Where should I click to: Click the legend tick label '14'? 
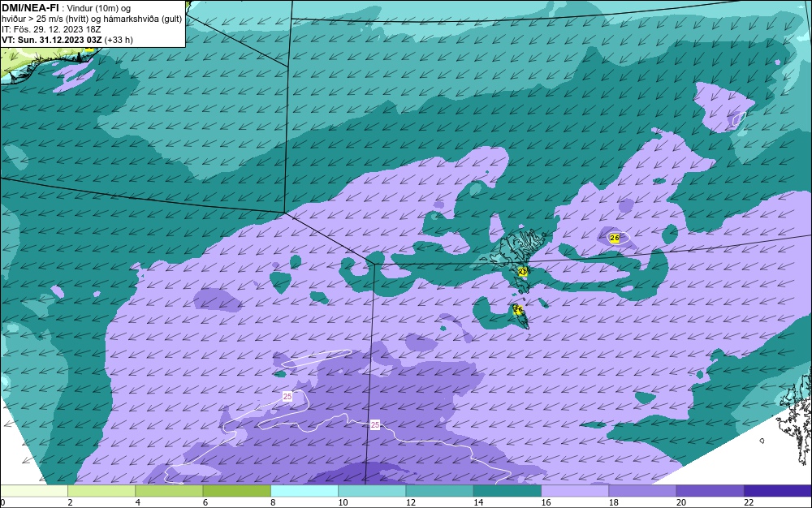pyautogui.click(x=478, y=502)
